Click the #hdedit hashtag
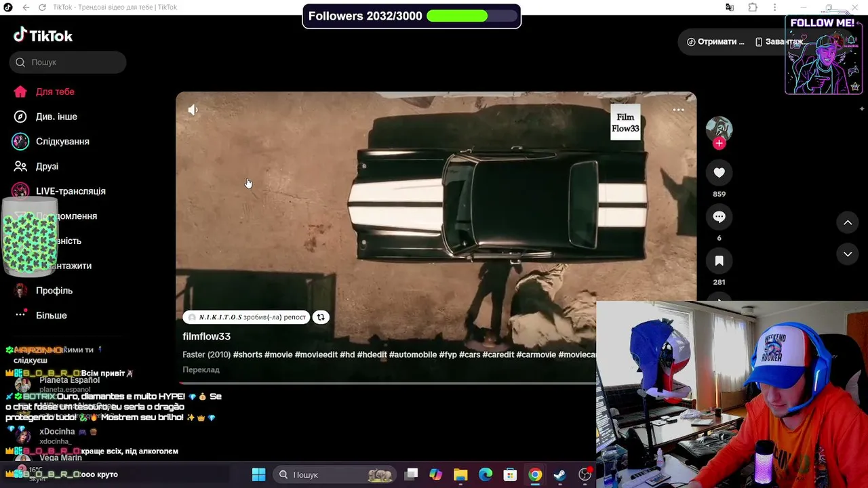Image resolution: width=868 pixels, height=488 pixels. click(372, 354)
